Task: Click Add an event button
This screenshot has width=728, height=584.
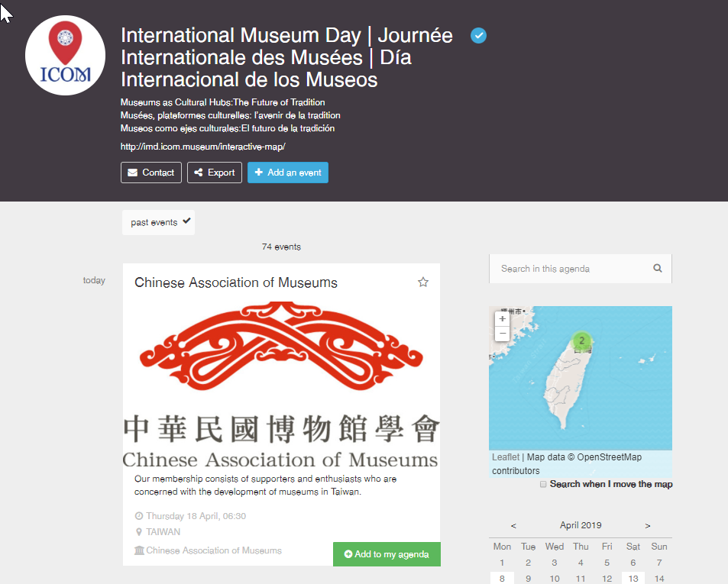Action: [x=288, y=173]
